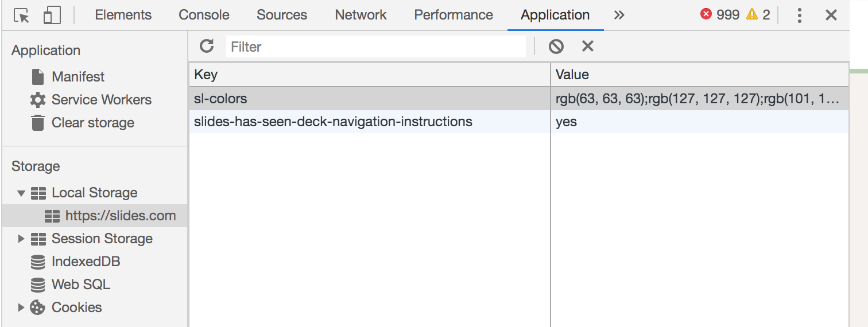
Task: Click Clear storage in the sidebar
Action: coord(92,123)
